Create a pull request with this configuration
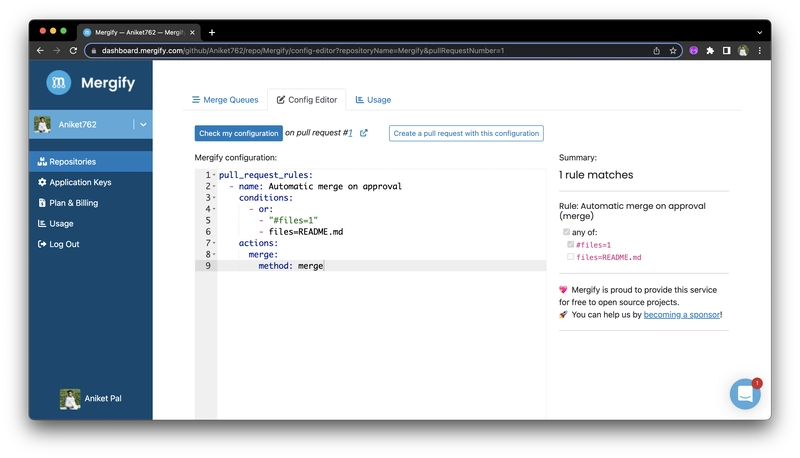 [466, 133]
